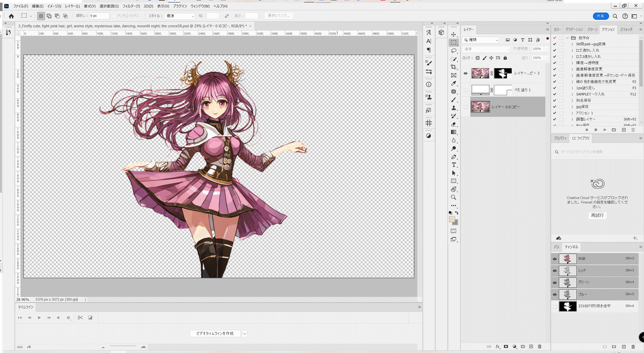Select the Move tool

[x=453, y=34]
